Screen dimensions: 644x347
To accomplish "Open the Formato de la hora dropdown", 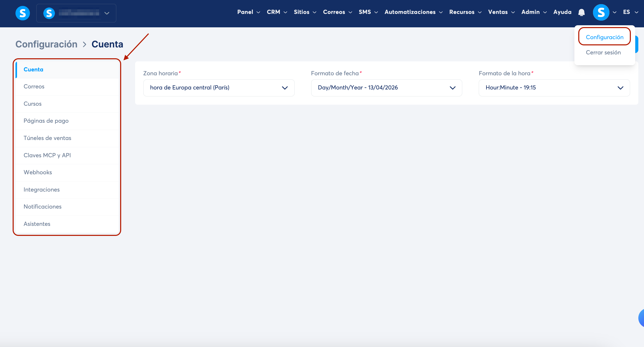I will (554, 88).
